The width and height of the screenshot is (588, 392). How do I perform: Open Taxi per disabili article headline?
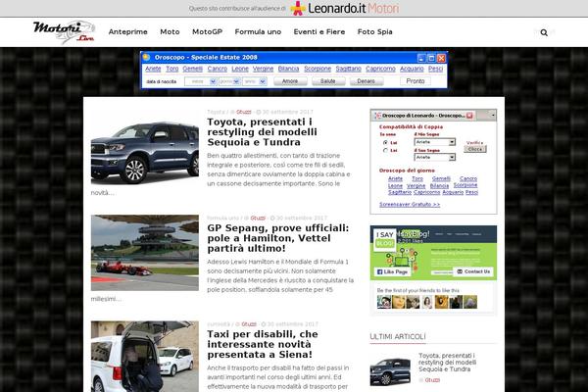coord(263,344)
